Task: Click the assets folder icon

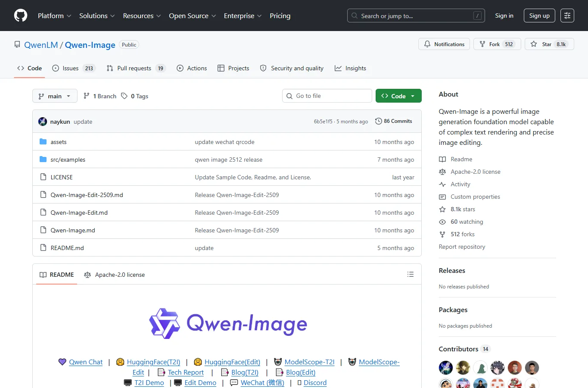Action: tap(43, 141)
